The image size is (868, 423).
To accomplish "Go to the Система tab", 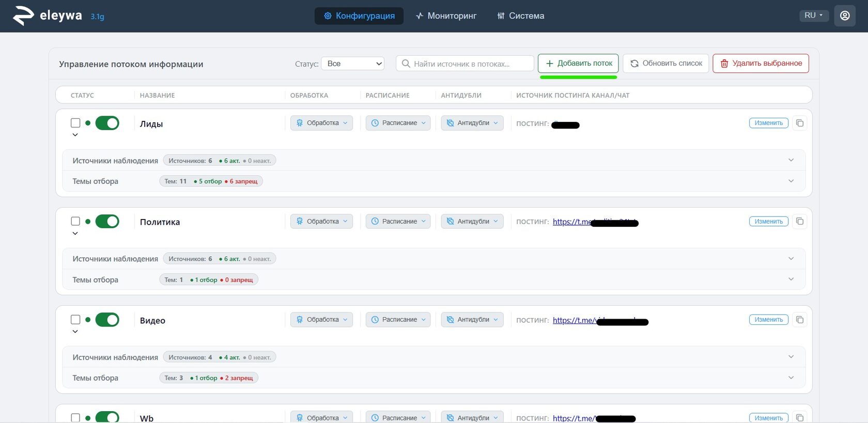I will (x=521, y=15).
